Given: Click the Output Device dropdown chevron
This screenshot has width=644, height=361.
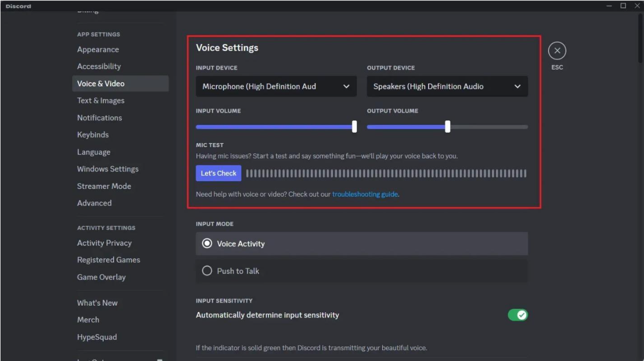Looking at the screenshot, I should click(517, 87).
